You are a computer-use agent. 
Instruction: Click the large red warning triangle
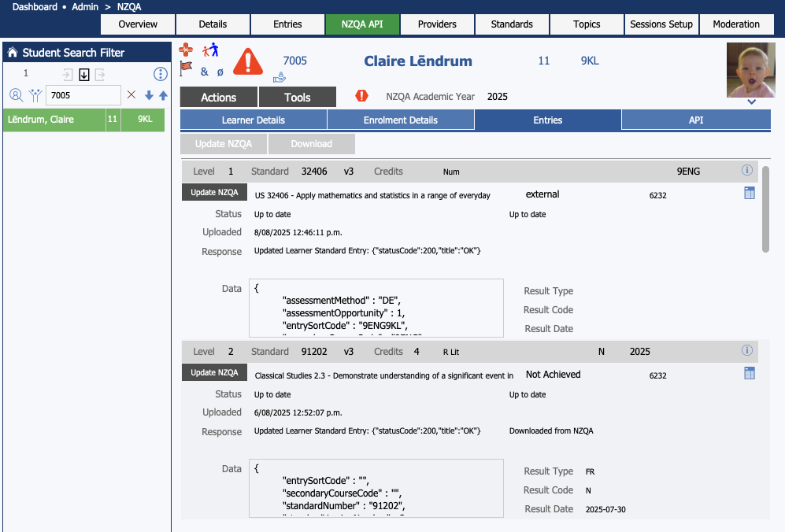pyautogui.click(x=249, y=61)
